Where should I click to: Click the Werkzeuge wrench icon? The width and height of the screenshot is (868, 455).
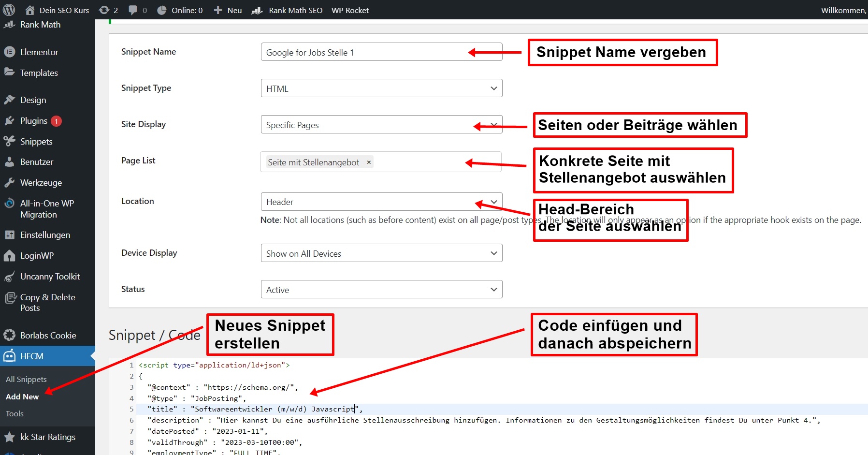pos(9,183)
